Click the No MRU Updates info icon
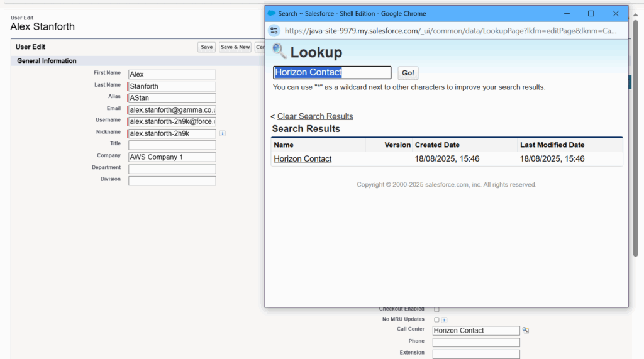This screenshot has width=644, height=359. click(444, 320)
